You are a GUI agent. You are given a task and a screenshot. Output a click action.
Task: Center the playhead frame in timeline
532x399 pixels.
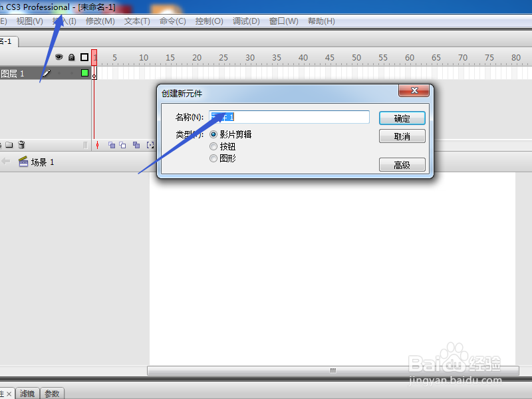pyautogui.click(x=98, y=145)
